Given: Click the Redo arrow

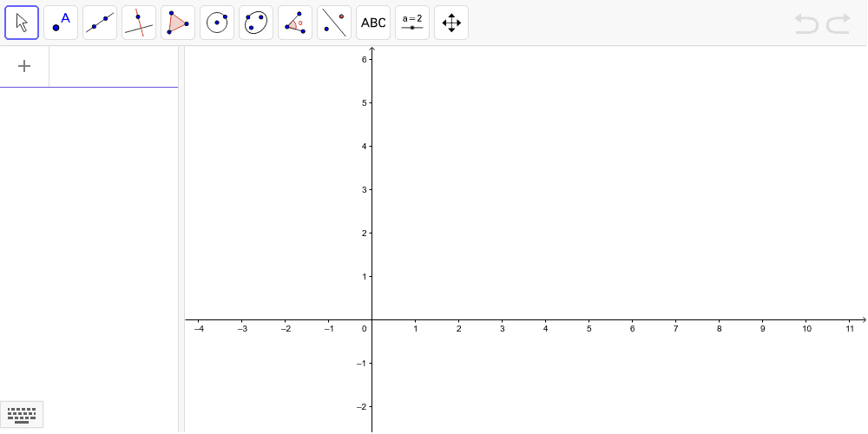Looking at the screenshot, I should 838,23.
